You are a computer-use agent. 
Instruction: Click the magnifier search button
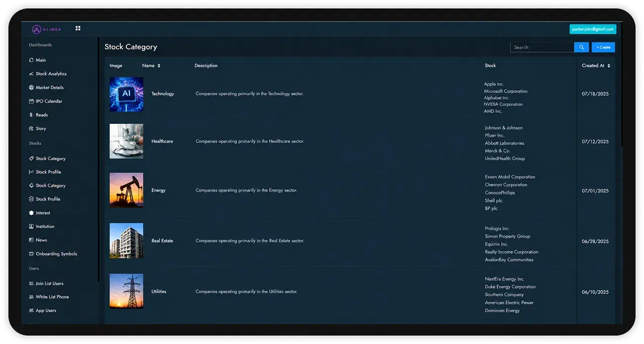tap(582, 48)
